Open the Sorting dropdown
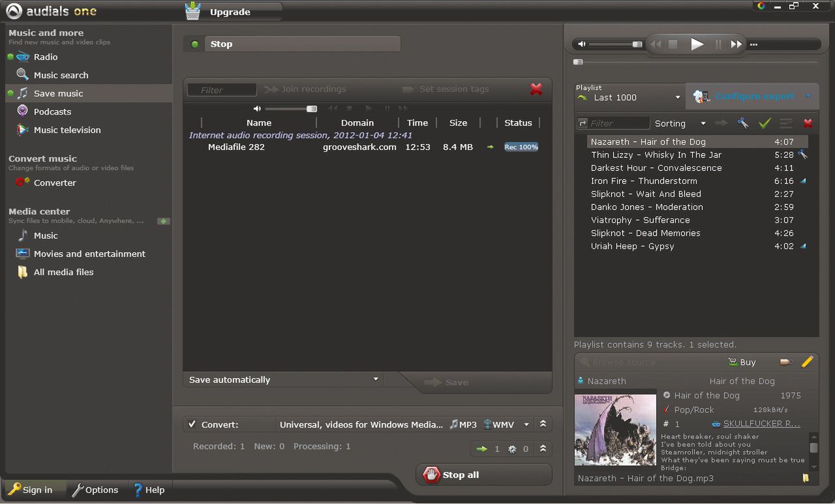Viewport: 835px width, 504px height. tap(680, 123)
